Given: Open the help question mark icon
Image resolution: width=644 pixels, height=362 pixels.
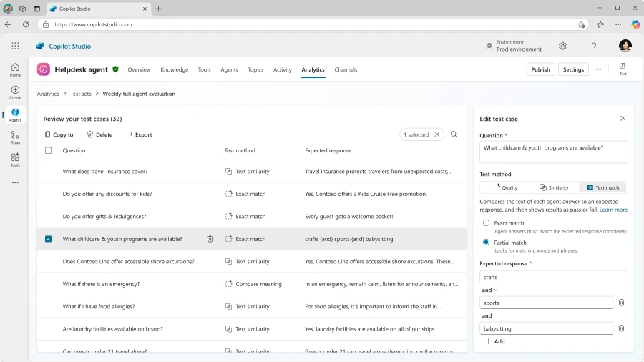Looking at the screenshot, I should coord(594,46).
